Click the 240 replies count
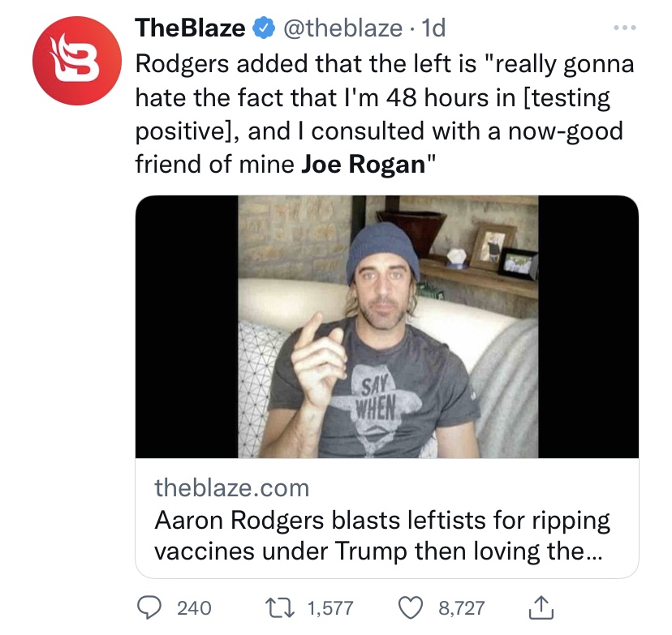 point(194,607)
